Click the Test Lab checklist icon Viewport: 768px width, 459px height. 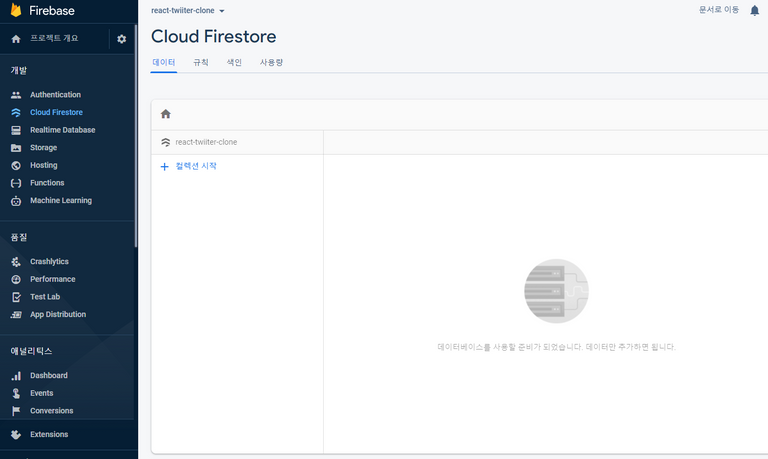(16, 297)
